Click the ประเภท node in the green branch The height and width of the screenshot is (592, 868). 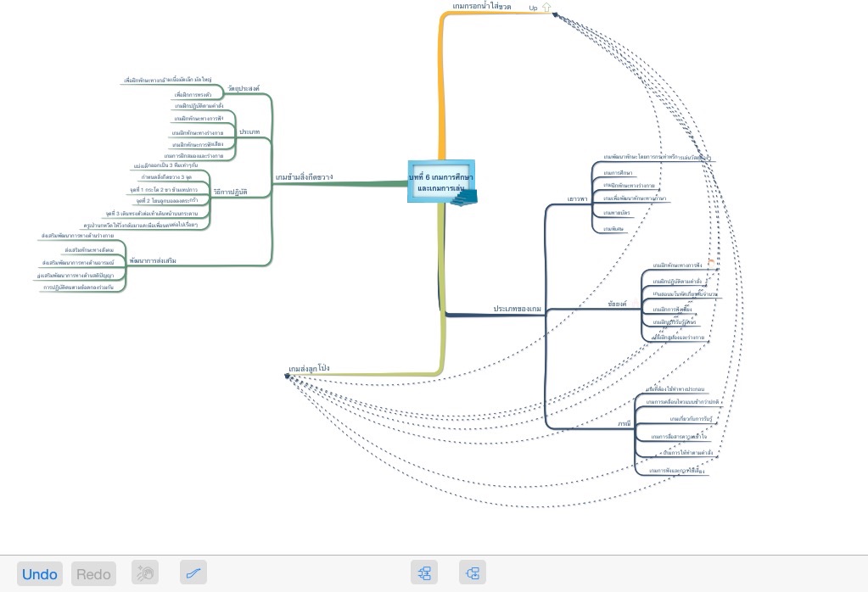[x=249, y=133]
